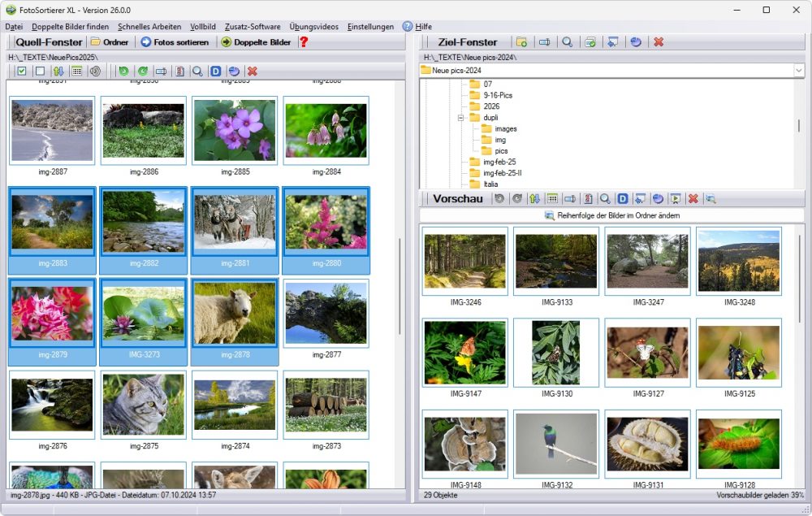Open the Datei menu
The image size is (812, 516).
click(x=14, y=27)
